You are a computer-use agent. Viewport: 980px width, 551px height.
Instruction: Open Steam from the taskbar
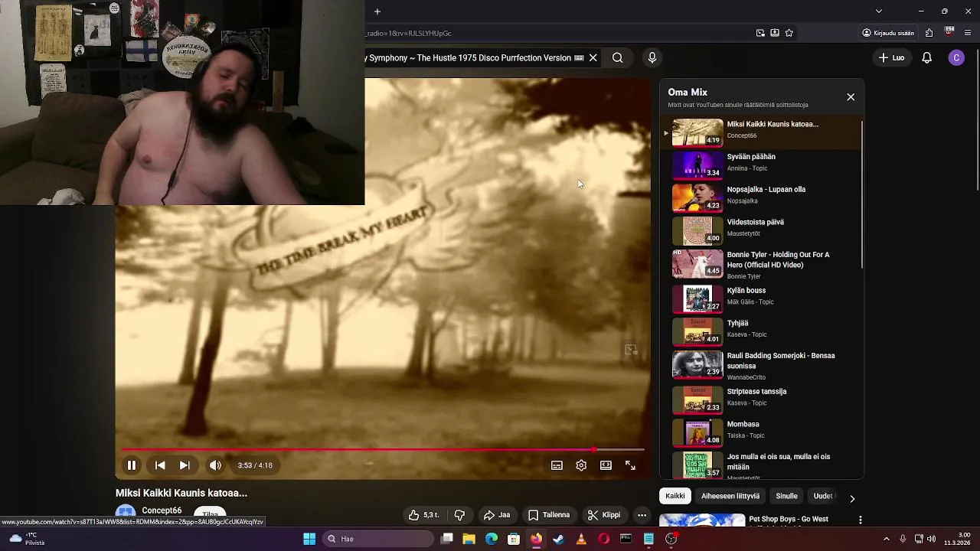(559, 539)
